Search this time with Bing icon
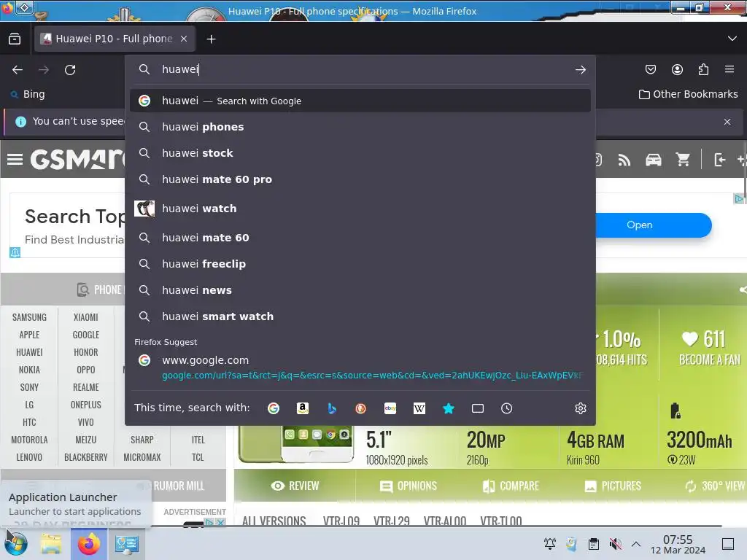Screen dimensions: 747x560 coord(332,408)
